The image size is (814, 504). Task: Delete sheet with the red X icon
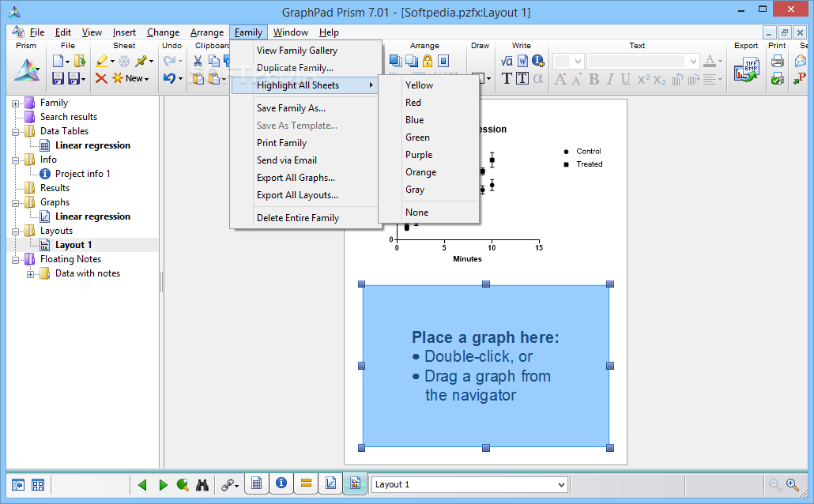(x=101, y=78)
